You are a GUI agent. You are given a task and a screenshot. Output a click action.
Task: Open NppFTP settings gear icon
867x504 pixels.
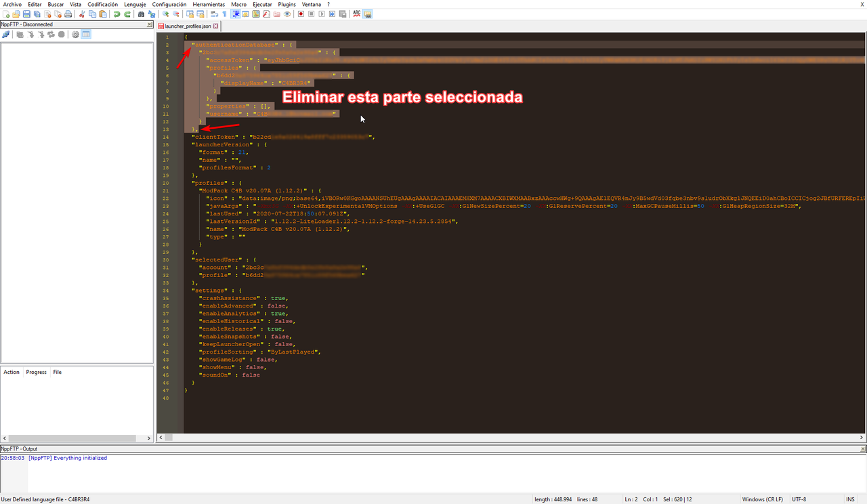coord(75,35)
